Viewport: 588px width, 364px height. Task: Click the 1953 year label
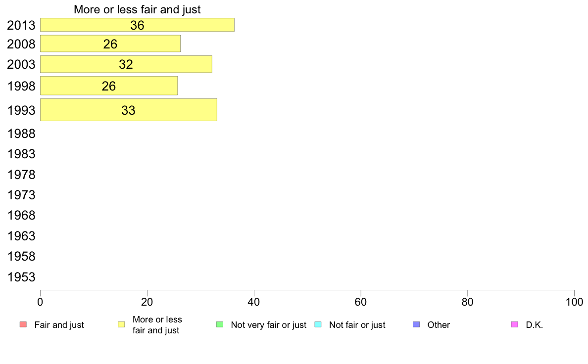[21, 277]
